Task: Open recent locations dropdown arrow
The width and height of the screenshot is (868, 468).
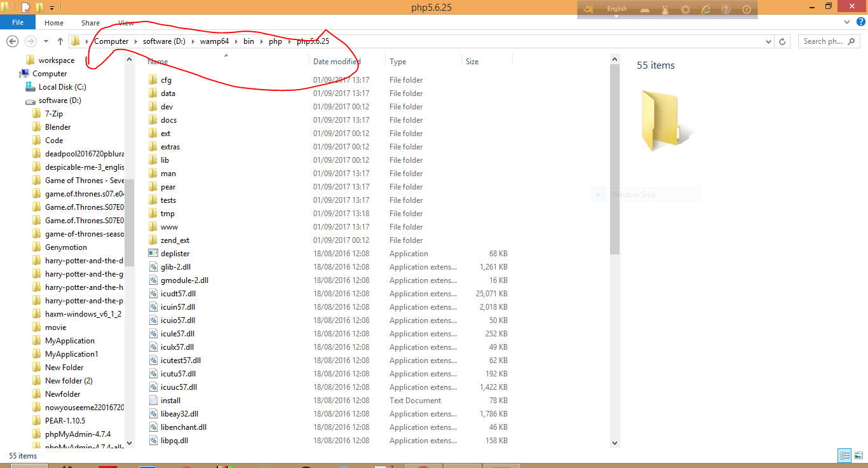Action: [46, 41]
